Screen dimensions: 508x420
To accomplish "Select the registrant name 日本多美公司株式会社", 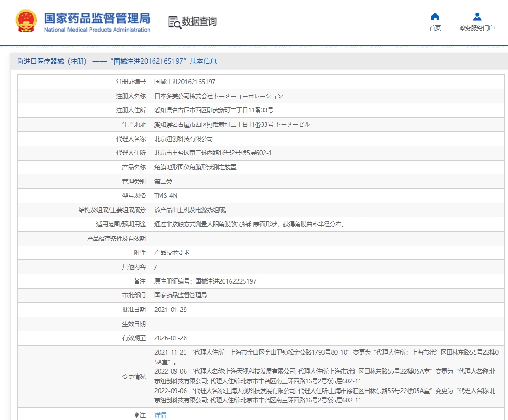I will 184,96.
